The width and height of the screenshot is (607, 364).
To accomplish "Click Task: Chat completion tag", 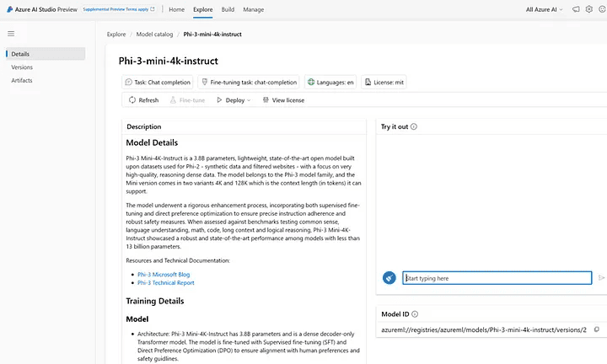I will click(158, 82).
